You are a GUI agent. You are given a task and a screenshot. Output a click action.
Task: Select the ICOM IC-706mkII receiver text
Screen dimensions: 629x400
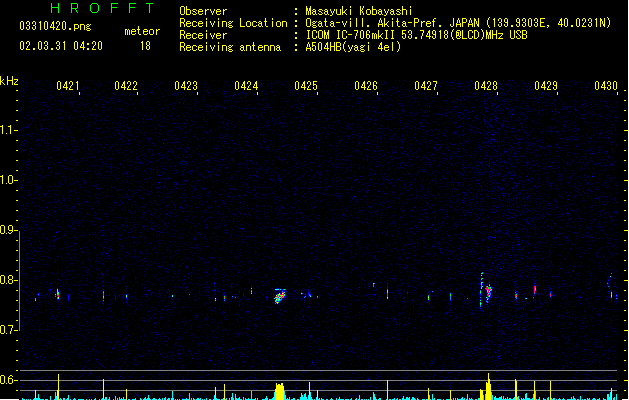coord(416,35)
